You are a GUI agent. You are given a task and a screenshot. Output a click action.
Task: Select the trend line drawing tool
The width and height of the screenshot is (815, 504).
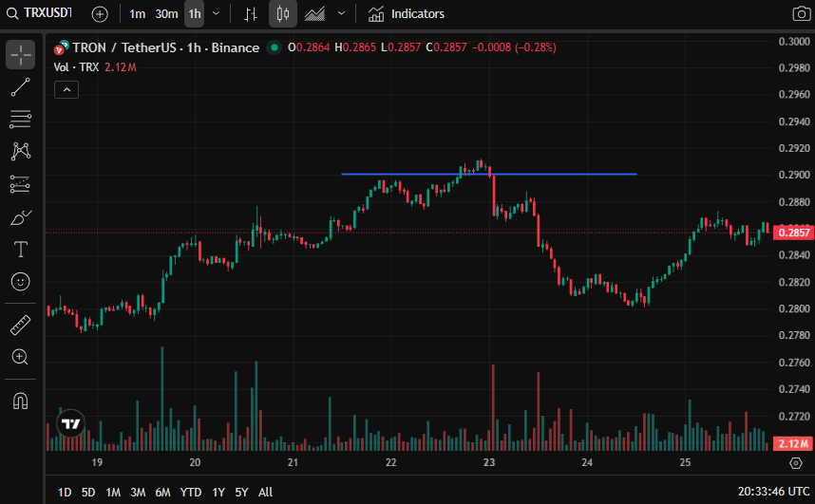pos(20,87)
